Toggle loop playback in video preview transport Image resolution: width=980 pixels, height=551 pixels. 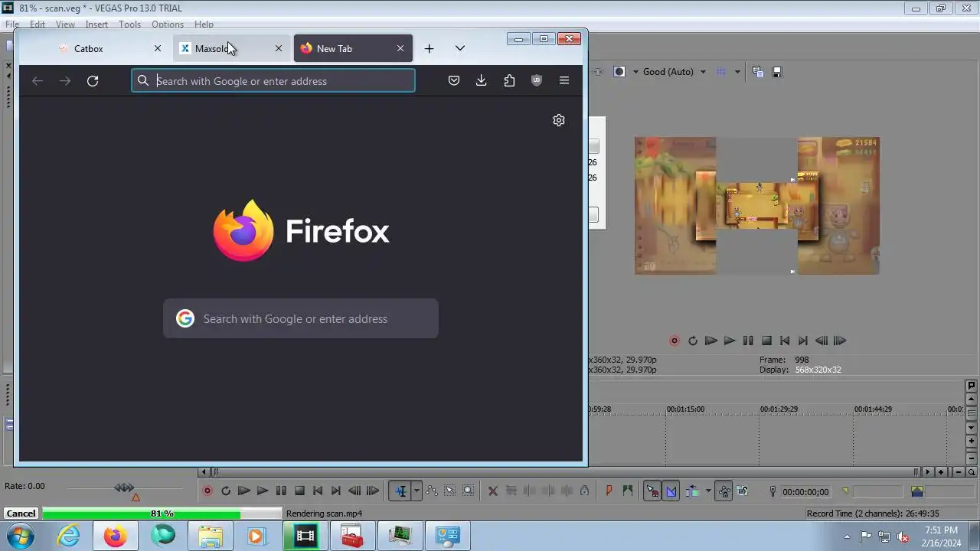693,341
